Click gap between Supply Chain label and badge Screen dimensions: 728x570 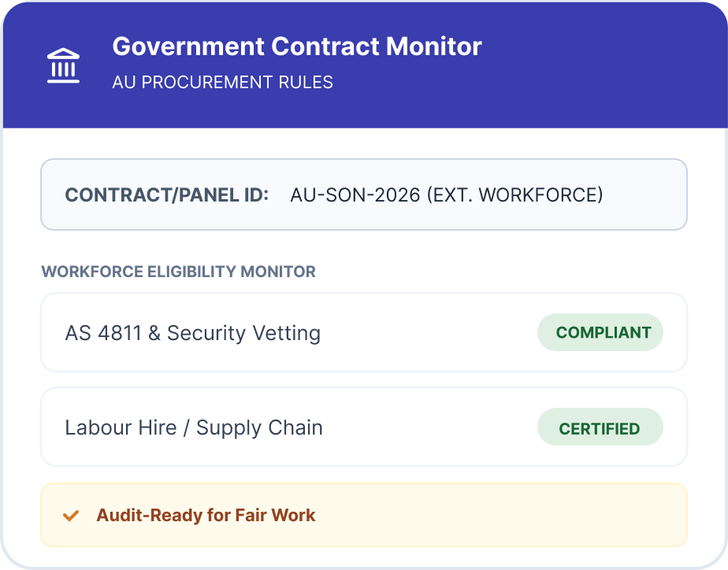coord(429,427)
